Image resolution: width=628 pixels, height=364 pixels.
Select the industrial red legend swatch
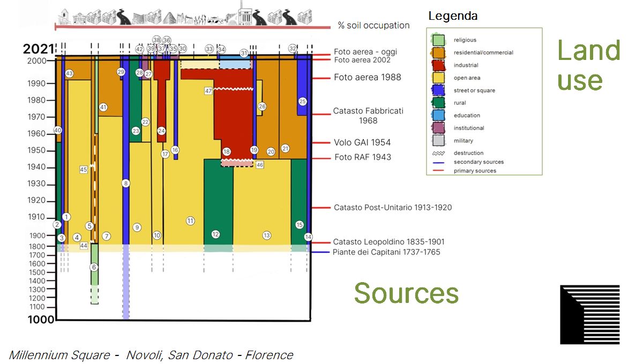click(438, 65)
